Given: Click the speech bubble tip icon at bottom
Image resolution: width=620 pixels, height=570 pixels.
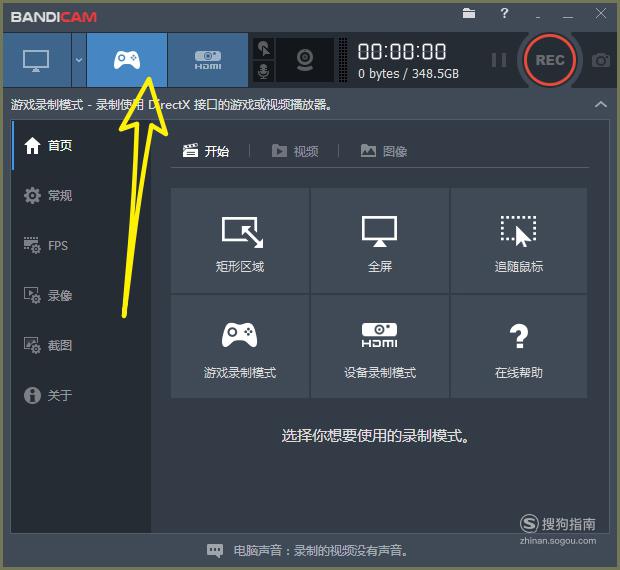Looking at the screenshot, I should (215, 551).
